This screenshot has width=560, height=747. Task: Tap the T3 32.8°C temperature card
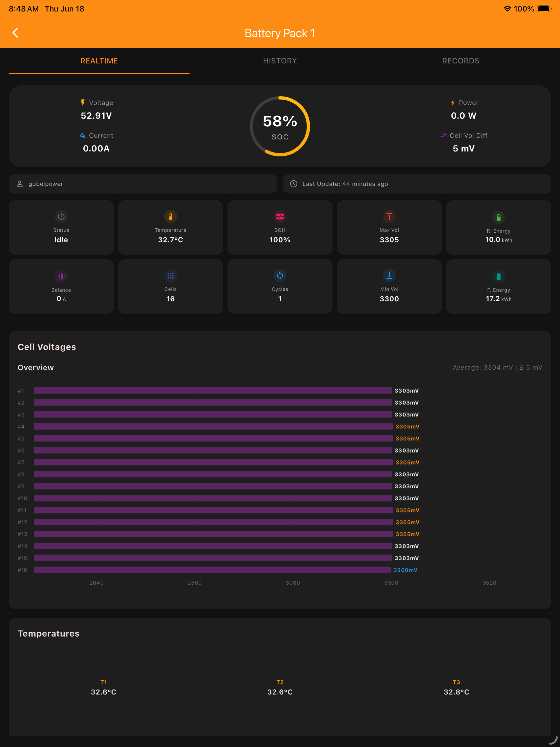(456, 687)
